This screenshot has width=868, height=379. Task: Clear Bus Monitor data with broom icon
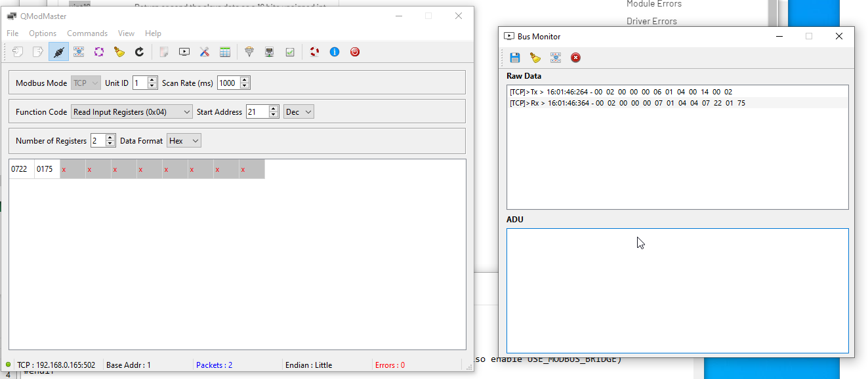point(535,58)
